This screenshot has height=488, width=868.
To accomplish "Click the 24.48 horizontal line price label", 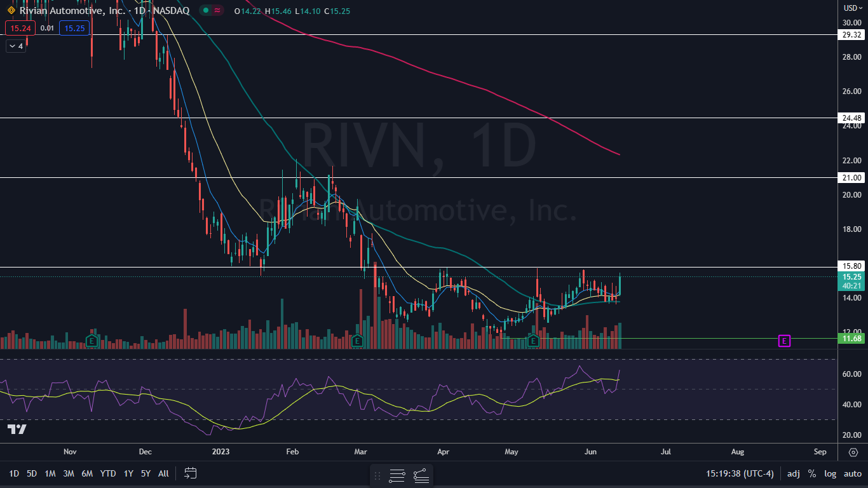I will (x=851, y=118).
